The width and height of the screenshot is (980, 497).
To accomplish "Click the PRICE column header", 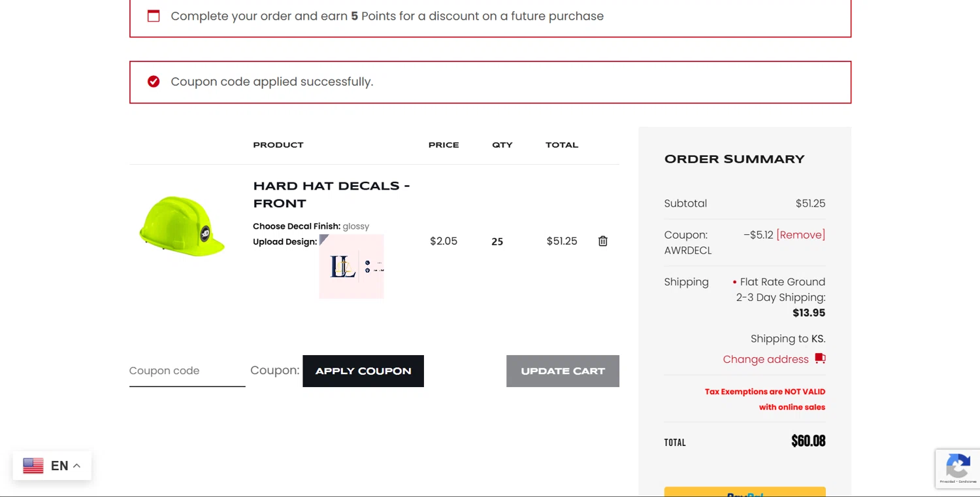I will (x=444, y=145).
